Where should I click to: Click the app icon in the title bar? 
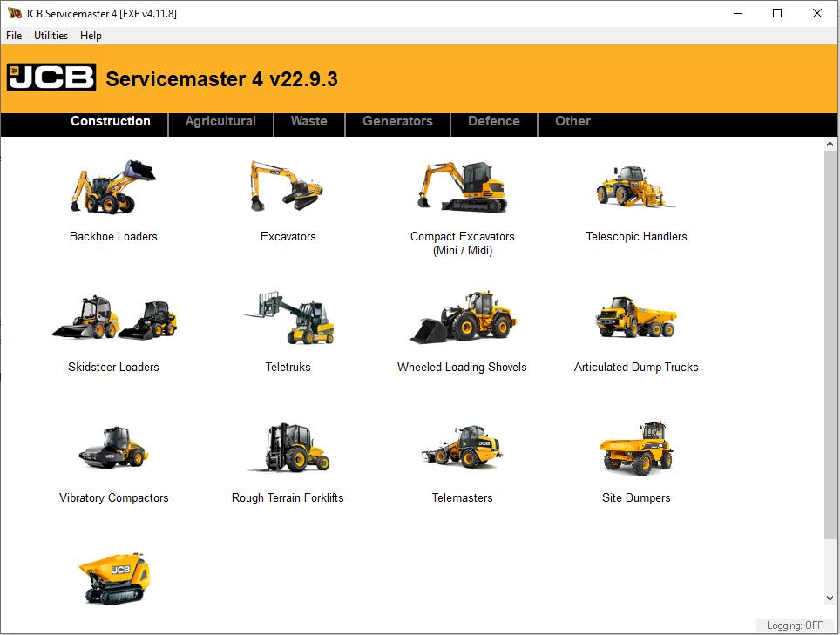tap(15, 13)
